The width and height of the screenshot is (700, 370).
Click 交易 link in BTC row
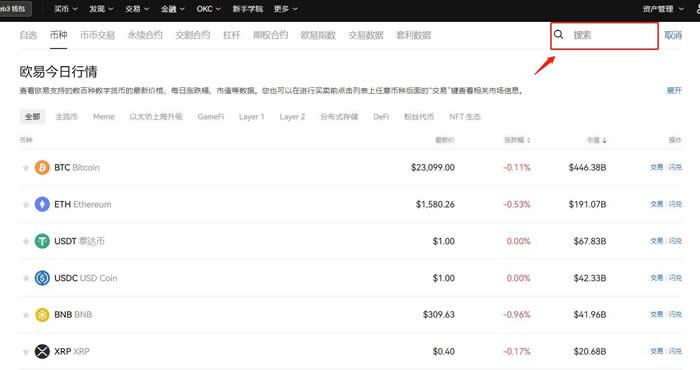pos(656,167)
